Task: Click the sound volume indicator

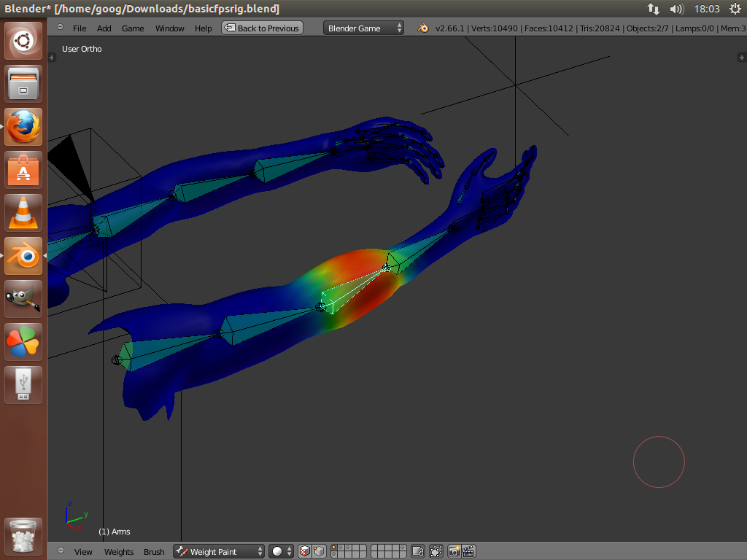Action: 676,9
